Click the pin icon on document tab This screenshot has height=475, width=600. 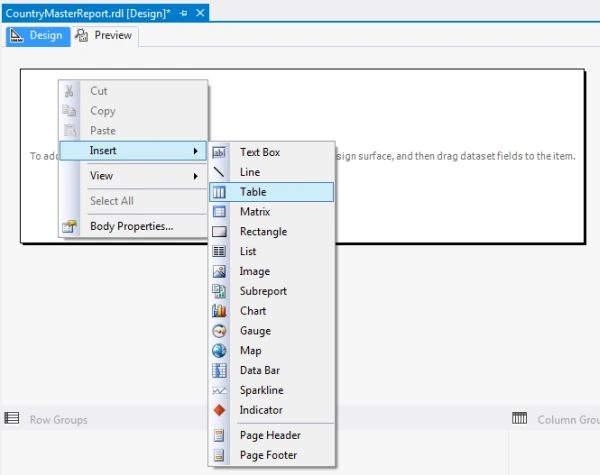(183, 13)
